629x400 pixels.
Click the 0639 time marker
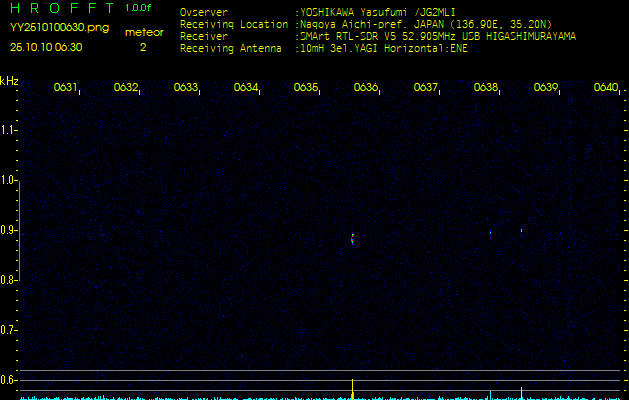click(x=546, y=87)
